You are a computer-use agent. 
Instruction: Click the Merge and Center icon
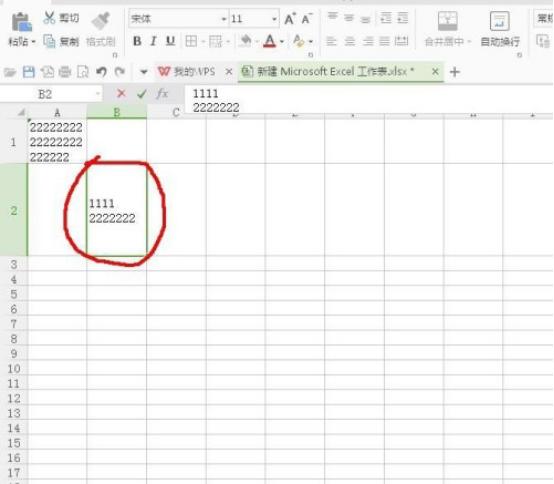click(447, 21)
